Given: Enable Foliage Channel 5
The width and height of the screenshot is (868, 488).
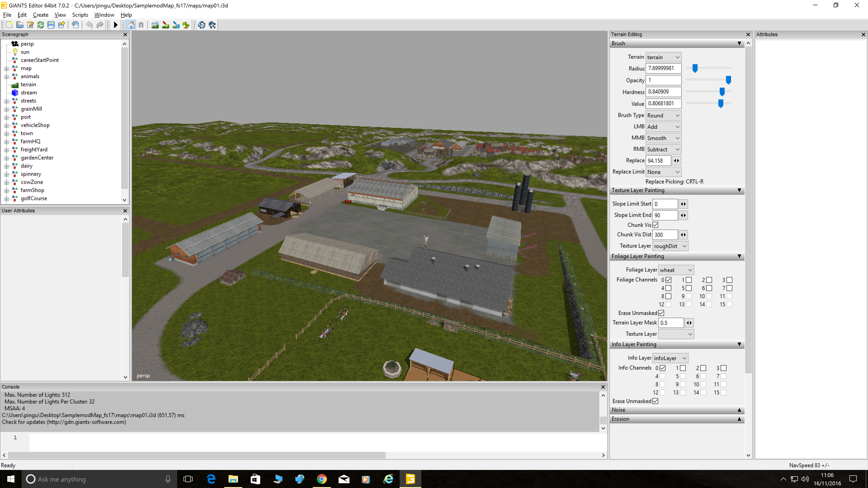Looking at the screenshot, I should click(689, 288).
